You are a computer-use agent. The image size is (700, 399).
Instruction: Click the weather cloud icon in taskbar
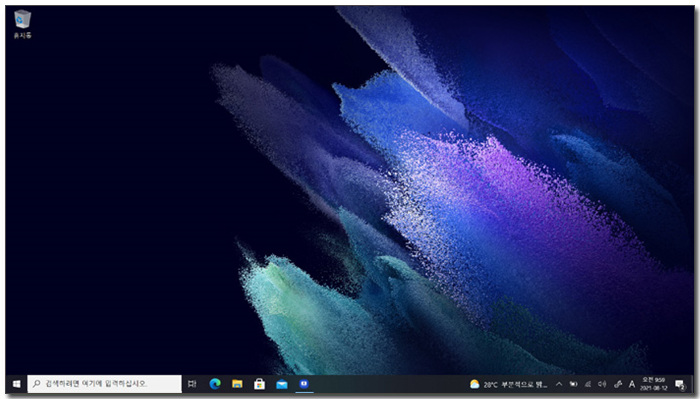tap(475, 384)
